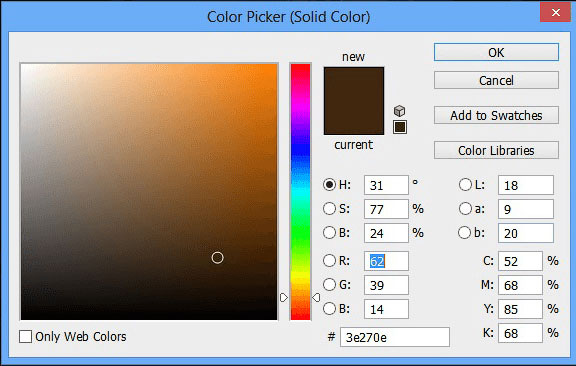Select the H hue radio button
576x366 pixels.
point(330,184)
